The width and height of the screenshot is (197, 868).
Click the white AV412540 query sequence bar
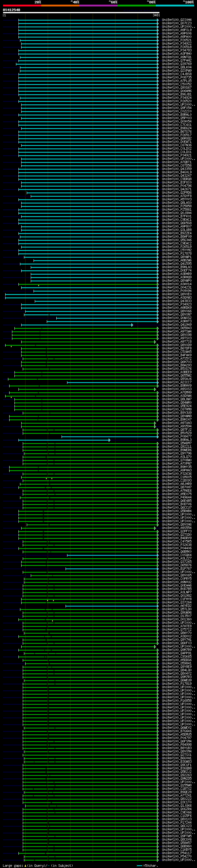pyautogui.click(x=81, y=12)
